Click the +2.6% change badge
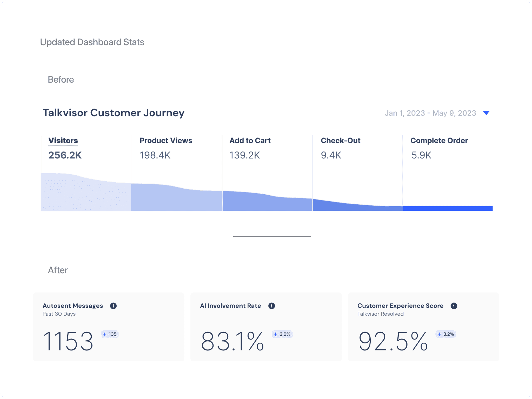 [x=282, y=334]
